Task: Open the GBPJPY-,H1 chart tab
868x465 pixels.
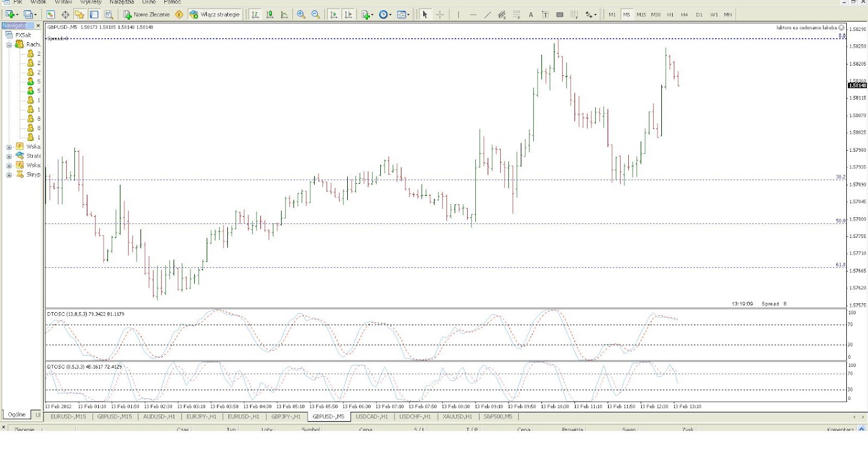Action: [286, 417]
